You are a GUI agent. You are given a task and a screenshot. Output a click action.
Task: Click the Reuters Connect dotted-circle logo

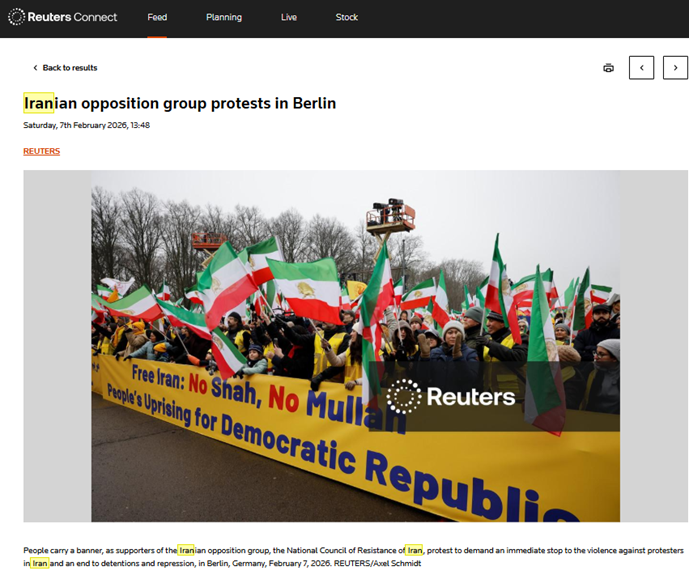[x=16, y=17]
